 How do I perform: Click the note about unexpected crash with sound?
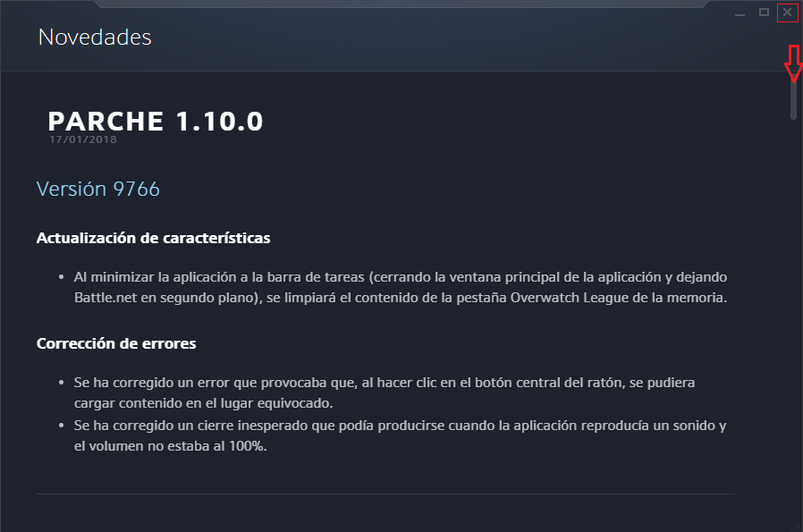[399, 436]
